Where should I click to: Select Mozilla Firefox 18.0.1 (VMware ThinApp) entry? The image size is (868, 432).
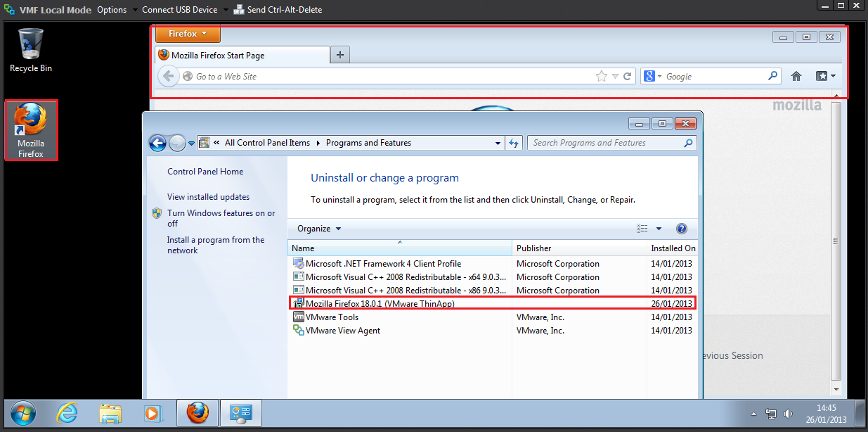coord(380,304)
